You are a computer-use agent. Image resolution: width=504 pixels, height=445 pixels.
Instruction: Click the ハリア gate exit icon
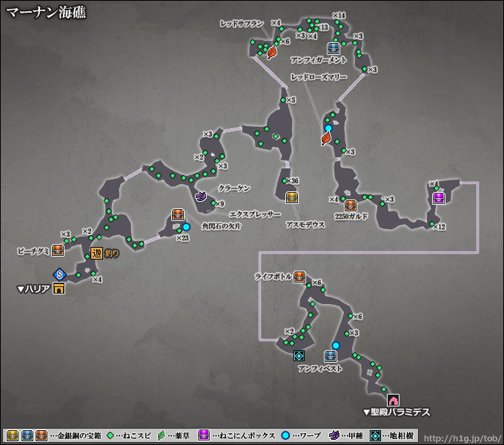click(59, 288)
